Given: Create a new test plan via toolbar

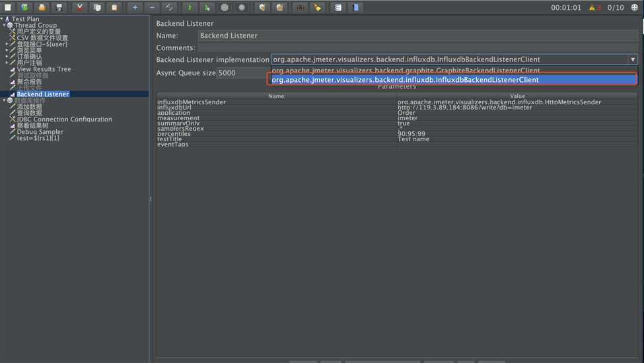Looking at the screenshot, I should [x=7, y=7].
